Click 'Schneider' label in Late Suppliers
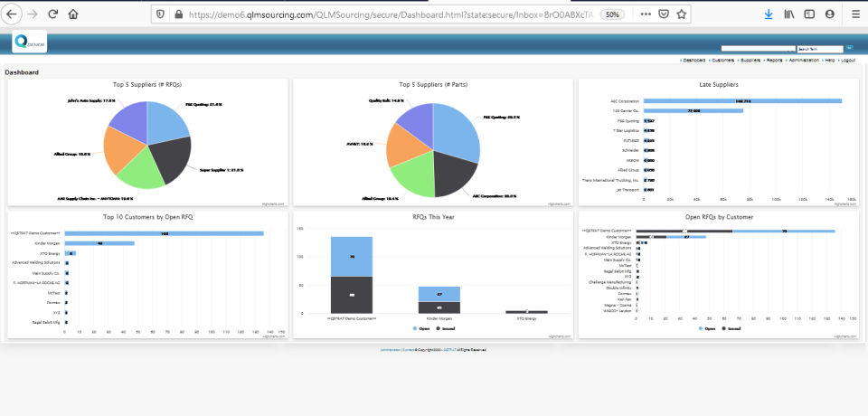Viewport: 868px width, 416px height. click(632, 150)
